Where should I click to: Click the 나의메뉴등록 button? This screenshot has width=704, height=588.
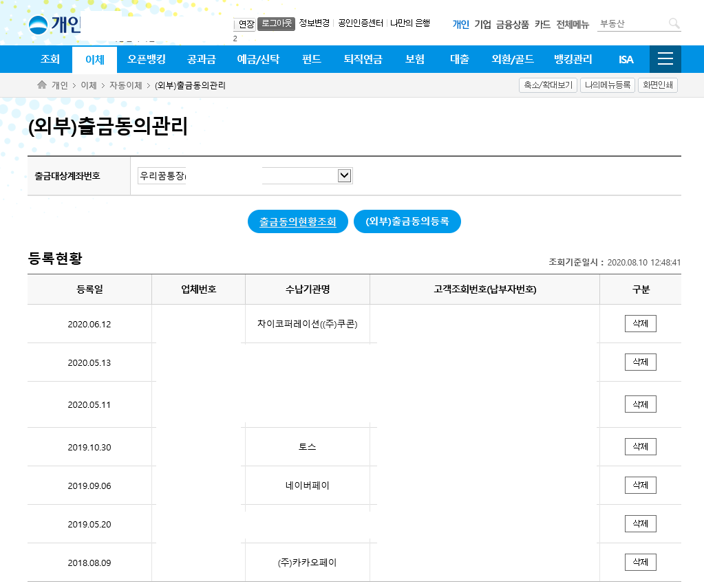click(x=606, y=85)
